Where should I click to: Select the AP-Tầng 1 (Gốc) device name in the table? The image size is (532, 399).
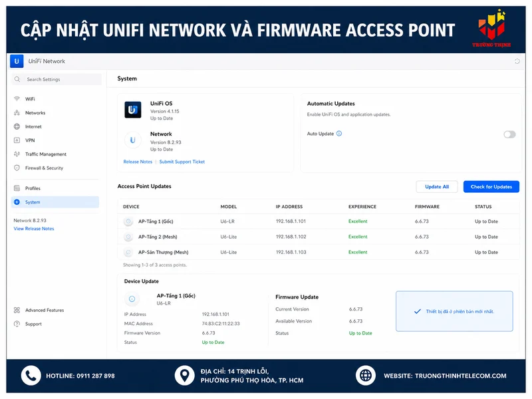tap(156, 221)
